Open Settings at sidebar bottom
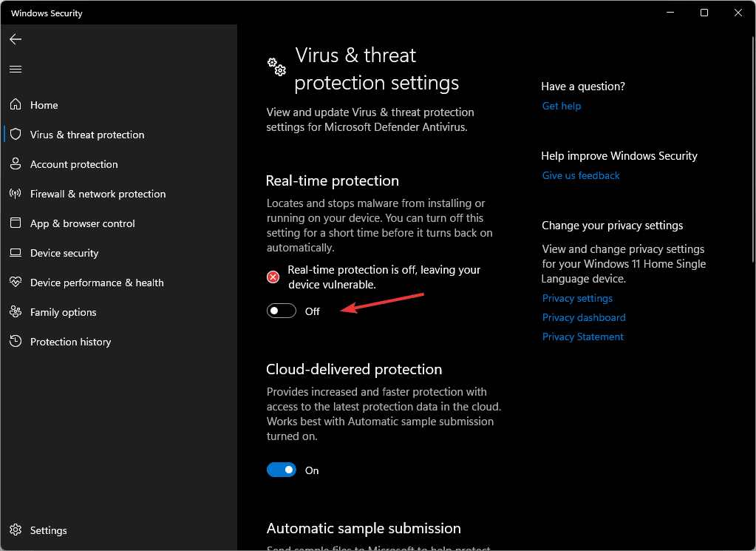 click(x=48, y=530)
